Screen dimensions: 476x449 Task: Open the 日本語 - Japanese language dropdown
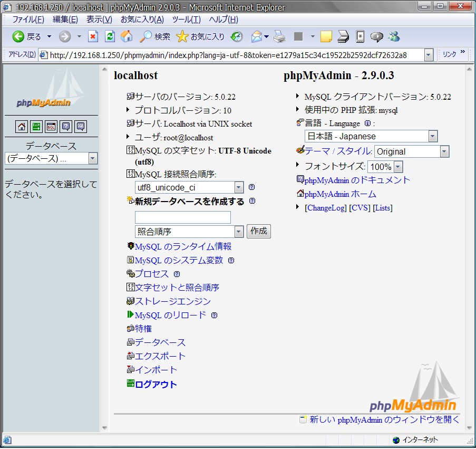(433, 137)
